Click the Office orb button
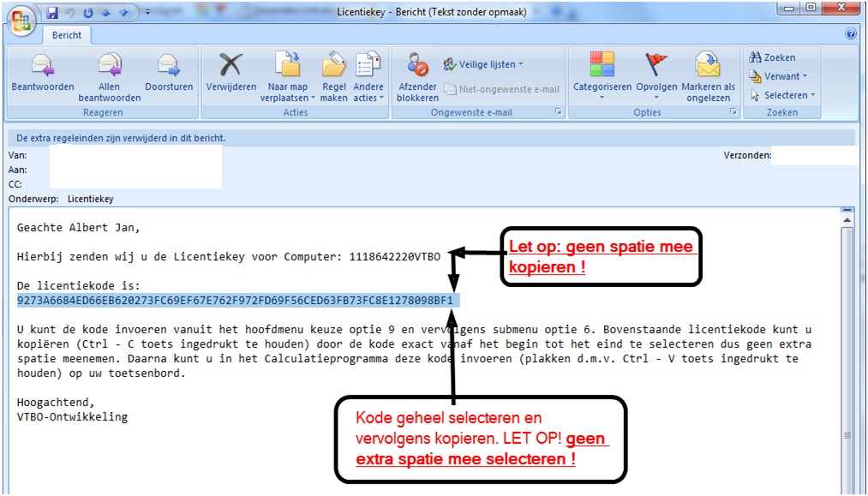The height and width of the screenshot is (496, 868). coord(21,18)
